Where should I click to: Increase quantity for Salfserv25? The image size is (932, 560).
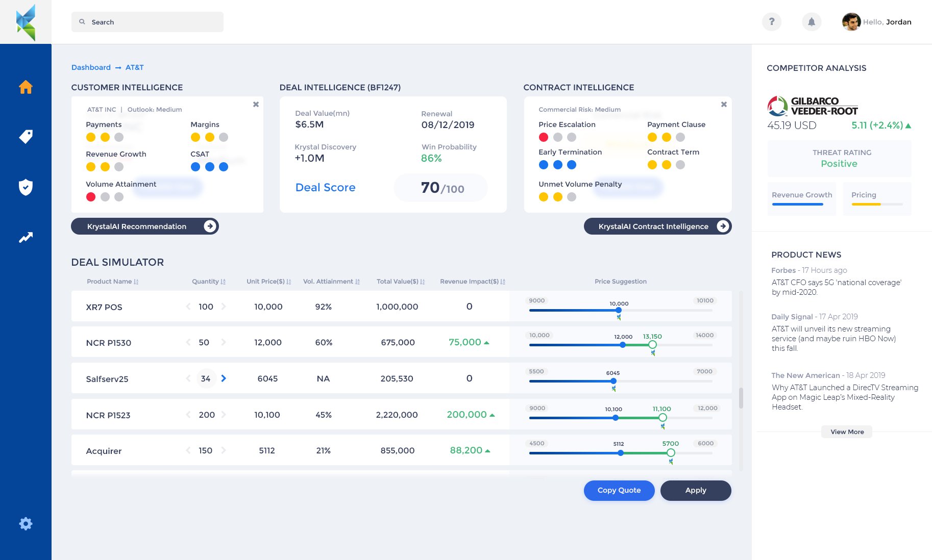224,378
